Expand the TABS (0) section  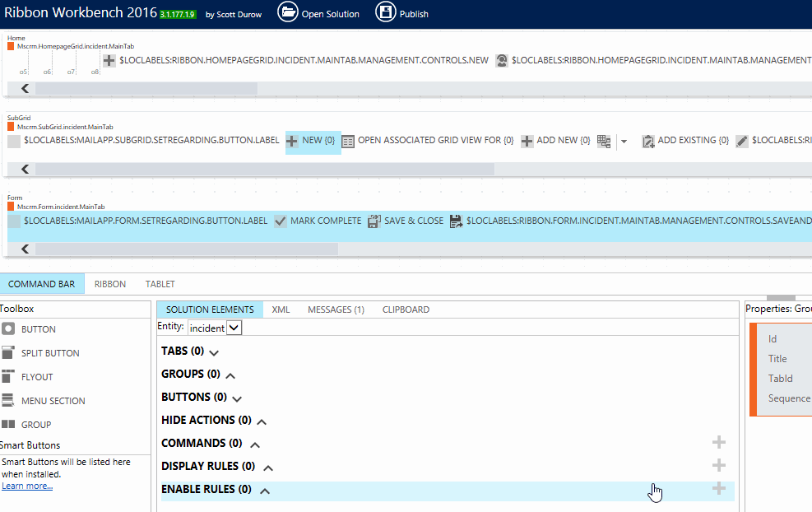coord(214,353)
